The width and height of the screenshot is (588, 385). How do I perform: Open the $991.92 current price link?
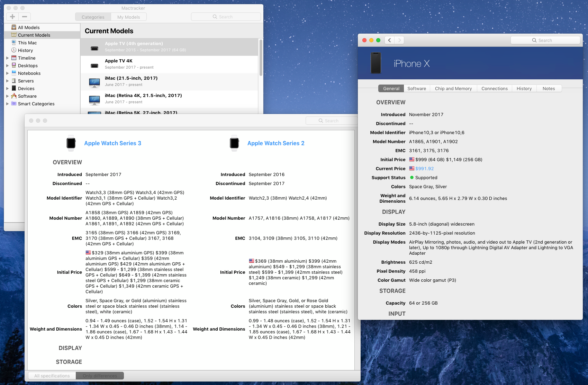coord(424,168)
